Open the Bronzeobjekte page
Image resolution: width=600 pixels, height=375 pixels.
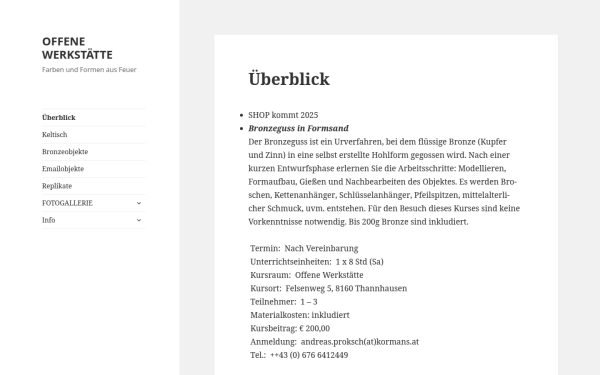click(x=65, y=152)
